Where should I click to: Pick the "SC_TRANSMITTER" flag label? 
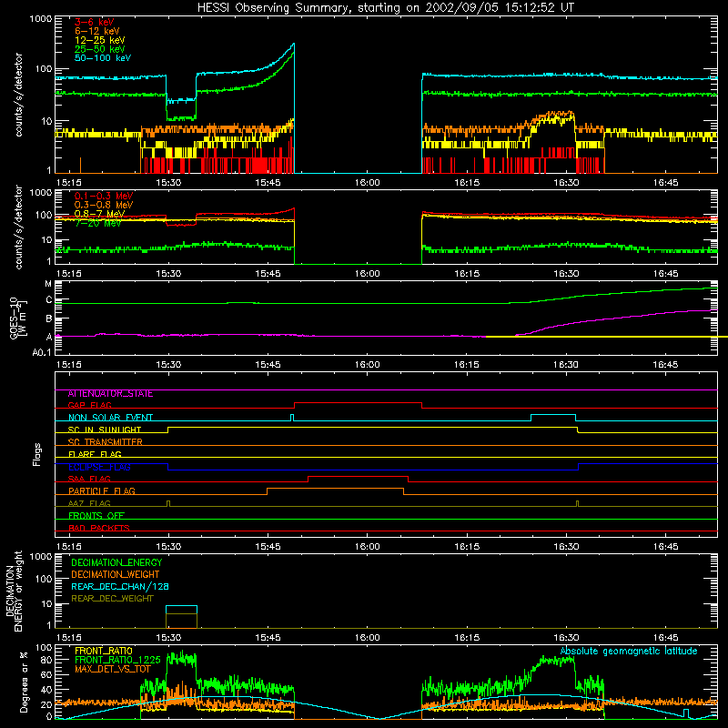[x=106, y=442]
